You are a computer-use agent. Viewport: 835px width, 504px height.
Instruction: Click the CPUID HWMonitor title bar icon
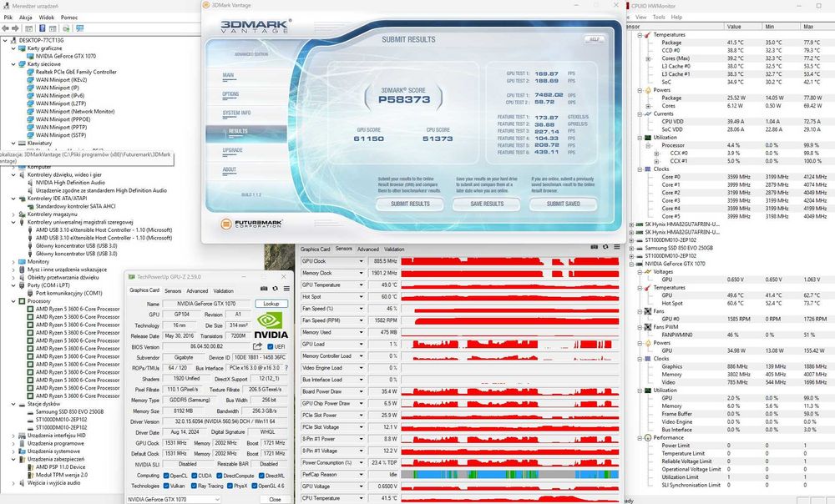pyautogui.click(x=626, y=6)
